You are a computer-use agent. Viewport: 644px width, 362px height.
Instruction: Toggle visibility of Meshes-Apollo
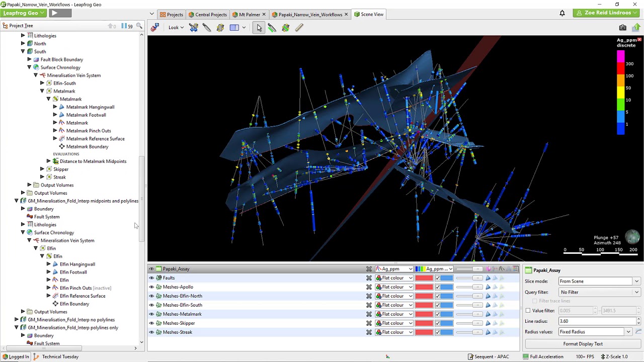coord(151,287)
